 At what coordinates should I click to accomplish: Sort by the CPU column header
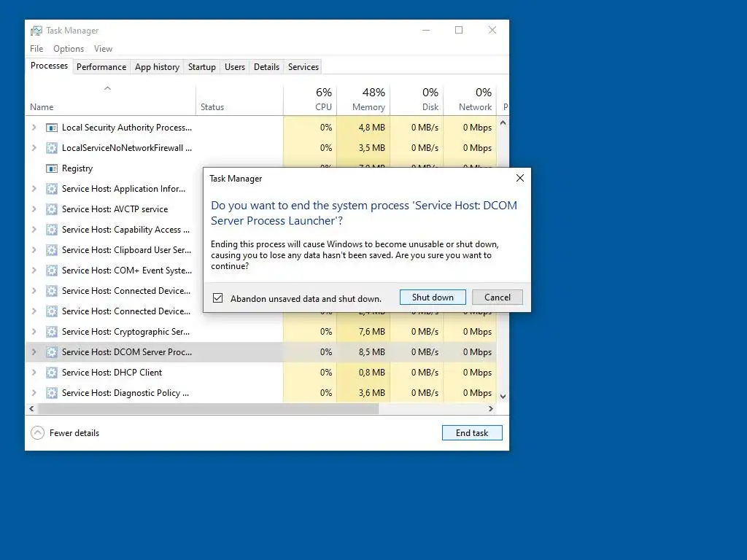(x=310, y=99)
